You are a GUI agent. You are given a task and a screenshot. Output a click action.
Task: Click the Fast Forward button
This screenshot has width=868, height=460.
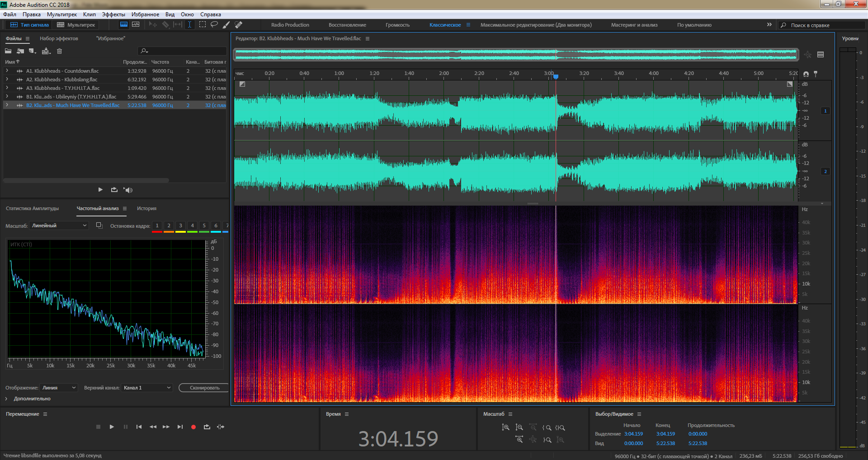pyautogui.click(x=166, y=427)
